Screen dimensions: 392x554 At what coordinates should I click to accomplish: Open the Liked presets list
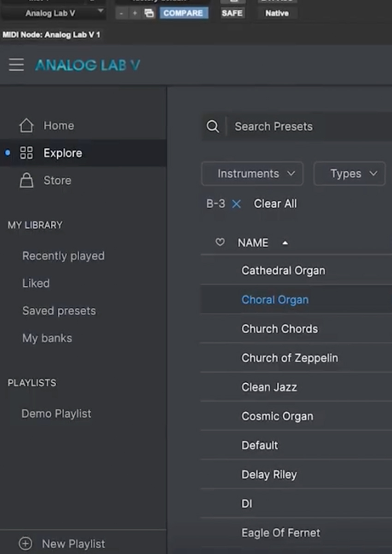click(x=36, y=283)
